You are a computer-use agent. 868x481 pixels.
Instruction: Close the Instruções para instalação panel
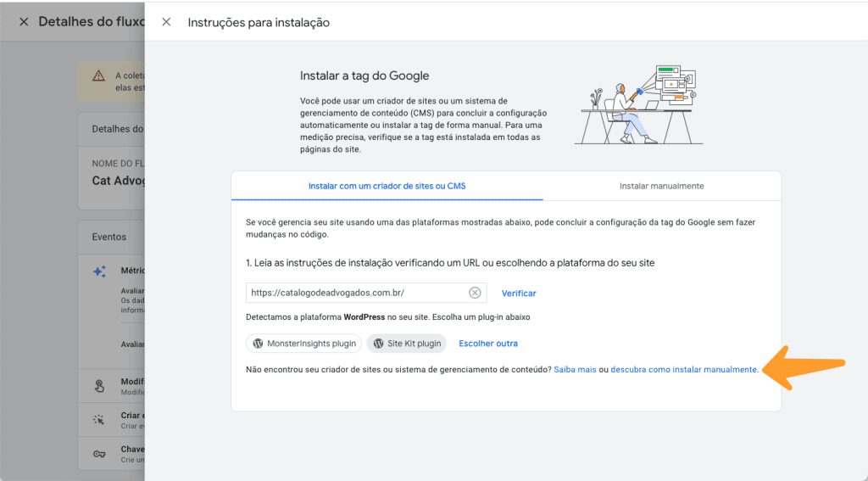point(166,22)
